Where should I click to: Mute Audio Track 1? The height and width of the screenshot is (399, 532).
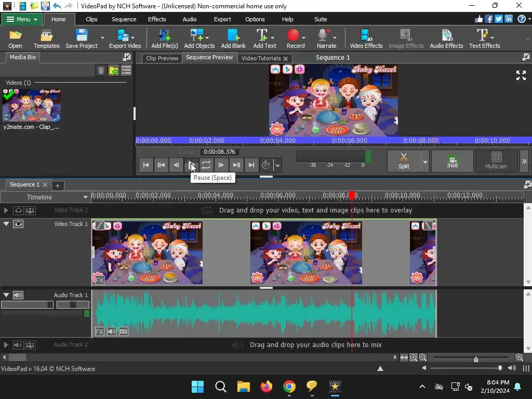coord(18,295)
